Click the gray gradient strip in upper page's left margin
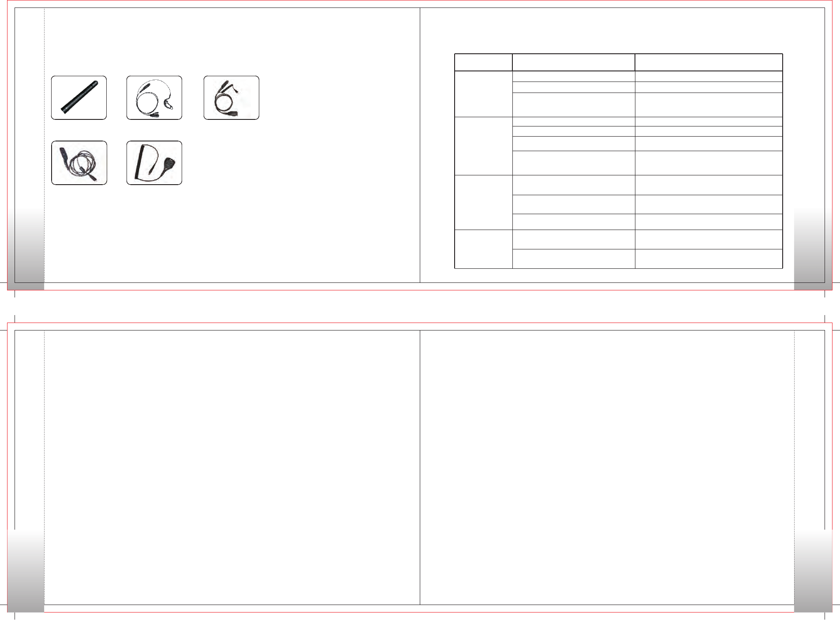The width and height of the screenshot is (840, 620). click(x=26, y=249)
